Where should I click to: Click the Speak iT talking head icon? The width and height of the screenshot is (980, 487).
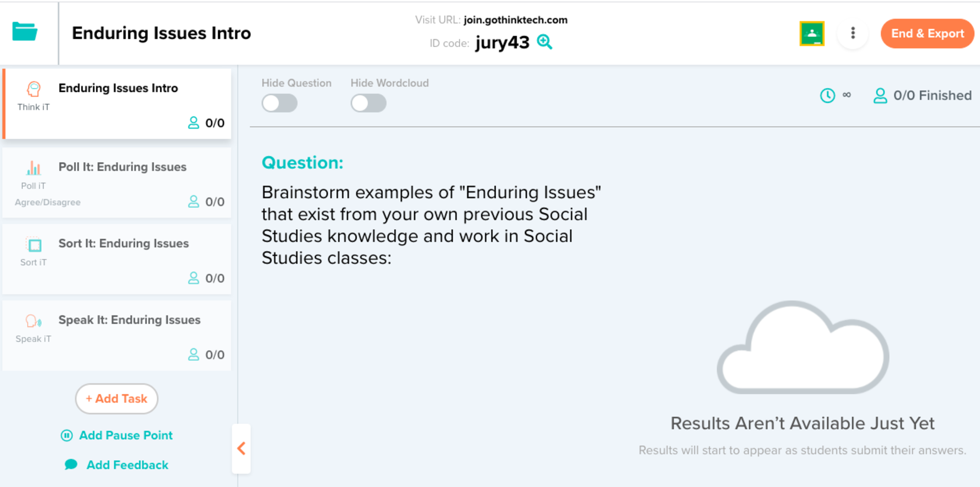33,321
